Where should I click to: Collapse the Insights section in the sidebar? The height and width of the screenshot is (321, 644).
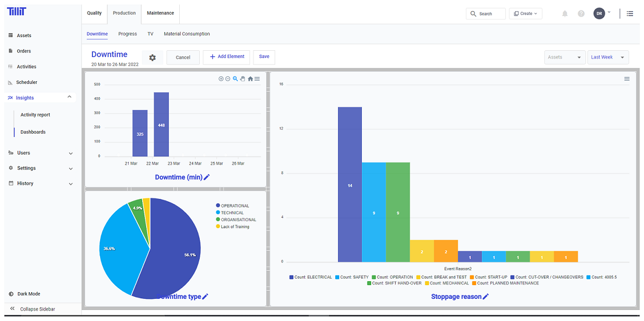[x=69, y=97]
